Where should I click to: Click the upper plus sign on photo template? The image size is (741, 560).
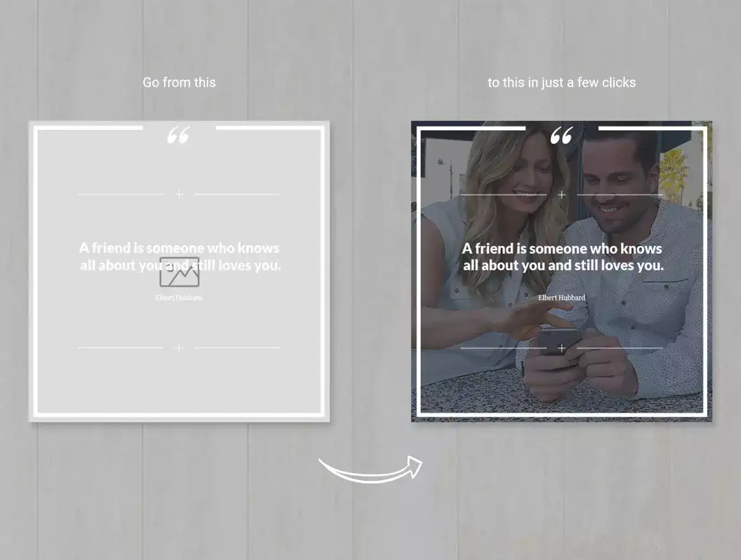click(x=562, y=195)
